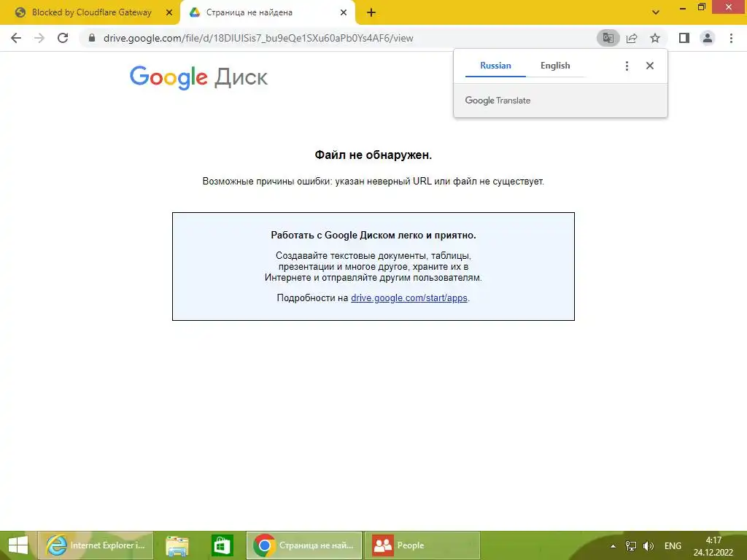Viewport: 747px width, 560px height.
Task: Close the Google Translate popup
Action: pos(650,66)
